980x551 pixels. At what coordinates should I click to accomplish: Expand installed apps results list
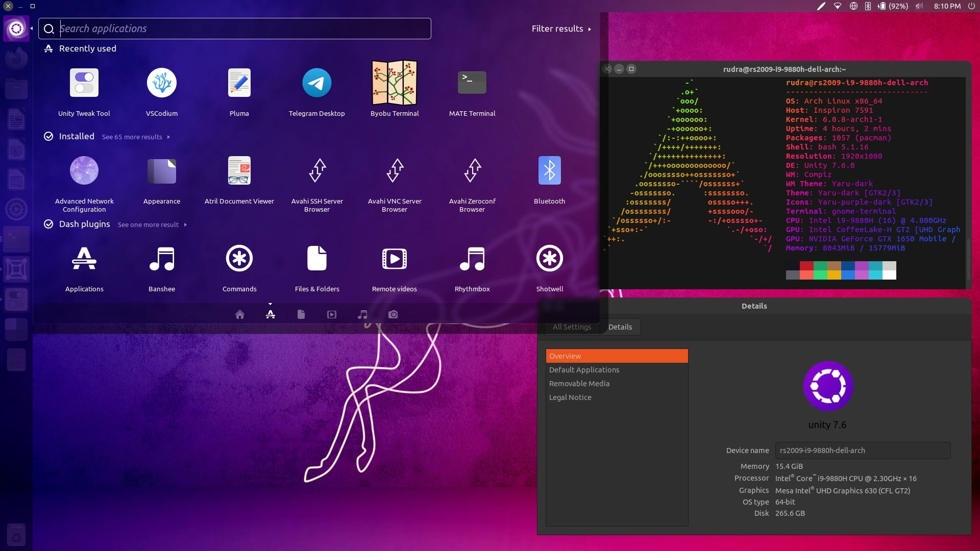click(135, 137)
